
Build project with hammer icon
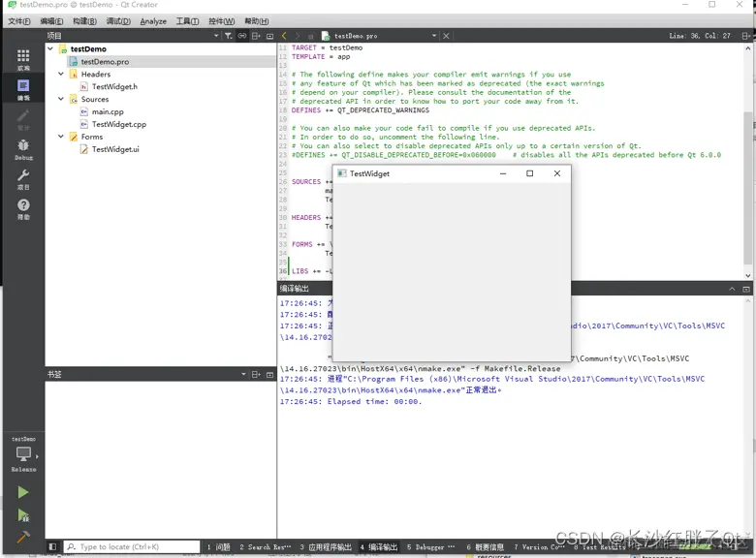pyautogui.click(x=22, y=536)
